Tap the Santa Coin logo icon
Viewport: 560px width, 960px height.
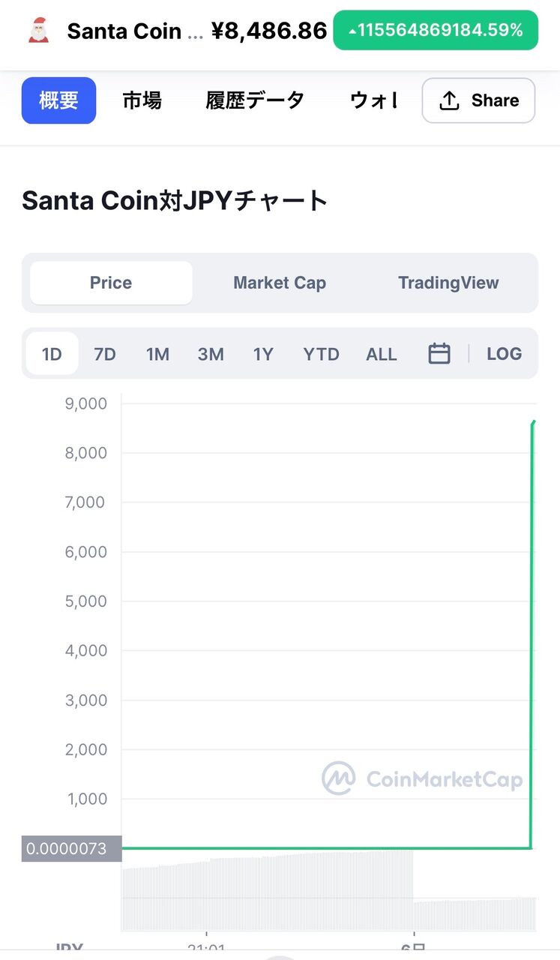click(x=38, y=31)
